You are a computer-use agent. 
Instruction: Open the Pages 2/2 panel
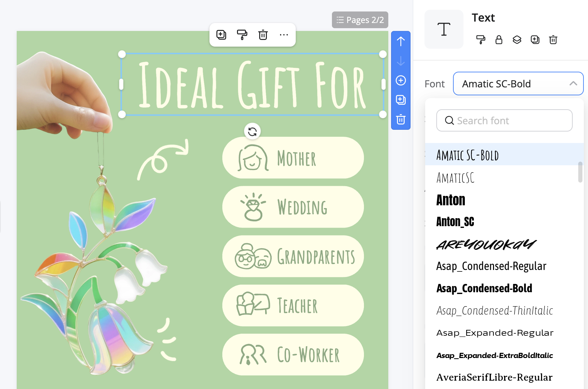pyautogui.click(x=360, y=20)
